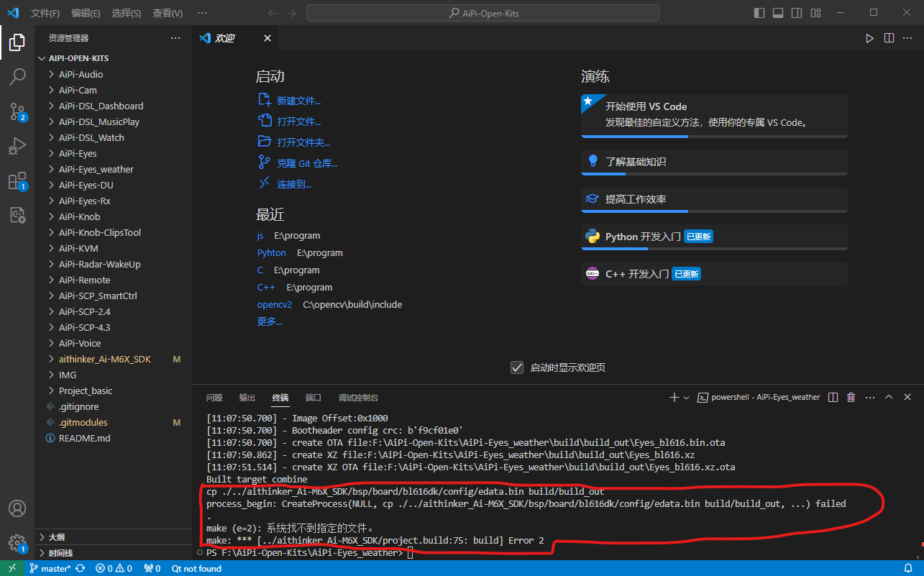Switch to the 调试控制台 panel tab

click(x=358, y=397)
